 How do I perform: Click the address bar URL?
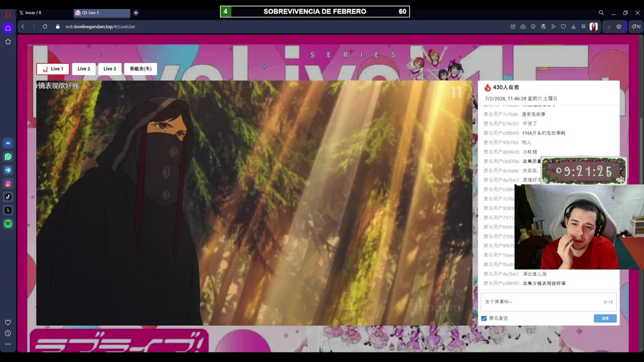coord(100,27)
